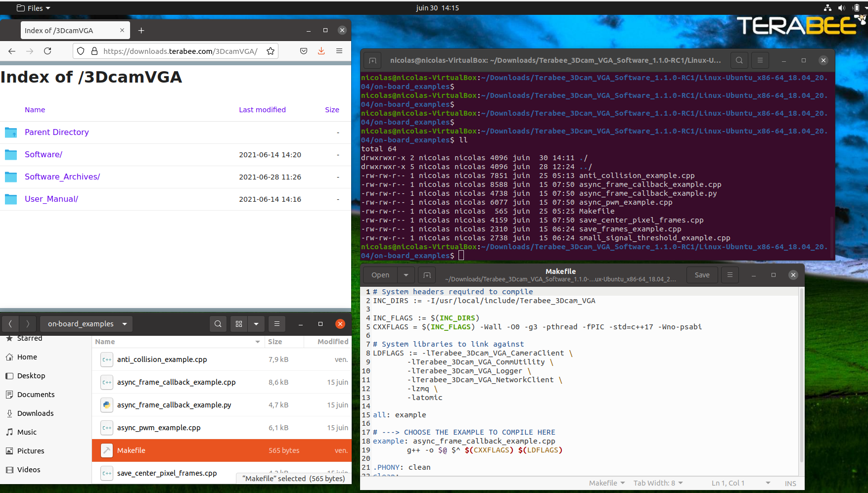Viewport: 868px width, 493px height.
Task: Open a new Firefox tab
Action: click(x=141, y=31)
